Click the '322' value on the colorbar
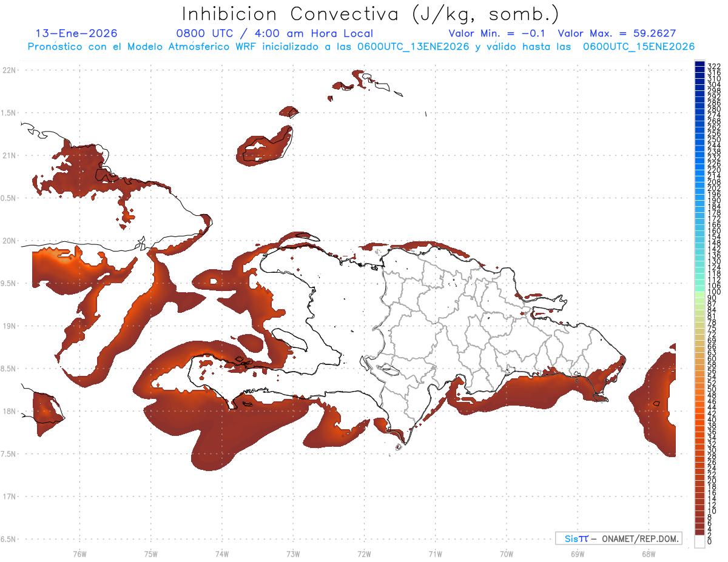 click(x=714, y=66)
